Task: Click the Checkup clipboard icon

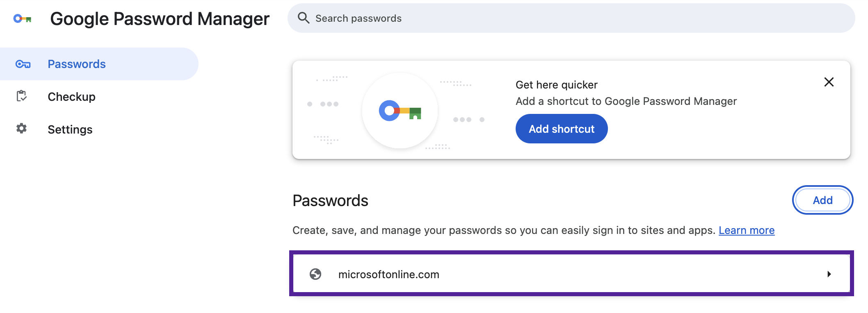Action: (x=21, y=96)
